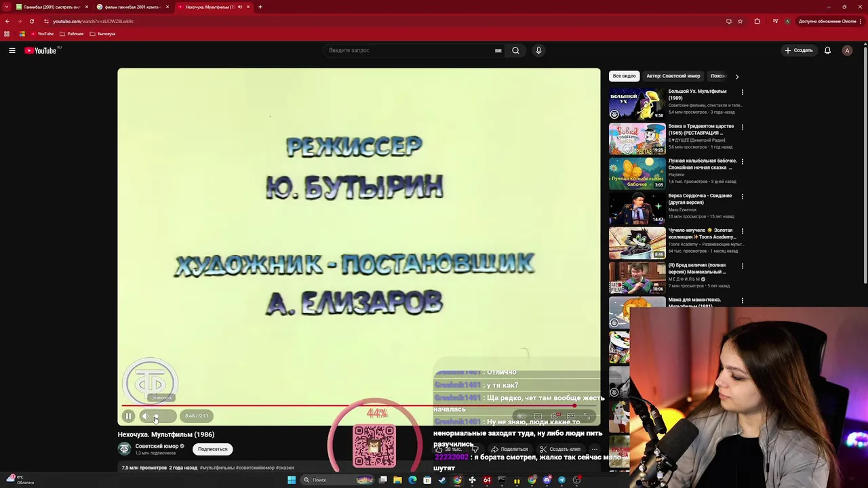
Task: Dislike the video with thumbs-down button
Action: pos(475,449)
